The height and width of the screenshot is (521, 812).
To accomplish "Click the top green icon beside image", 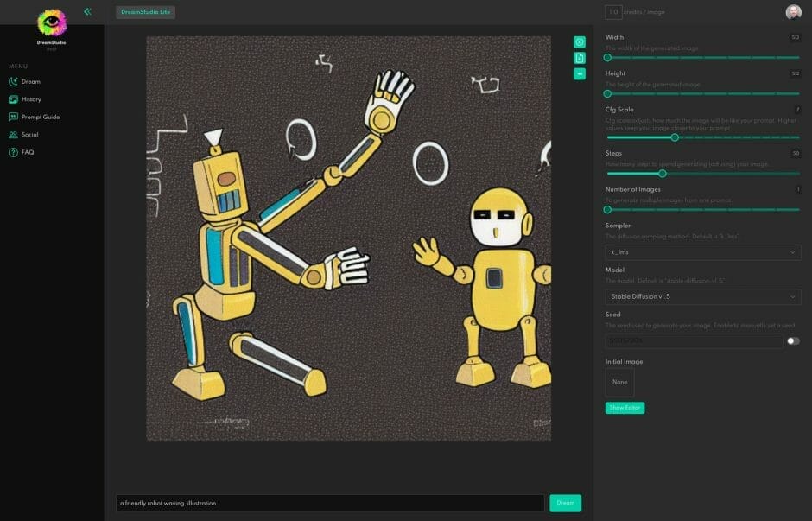I will click(x=580, y=42).
